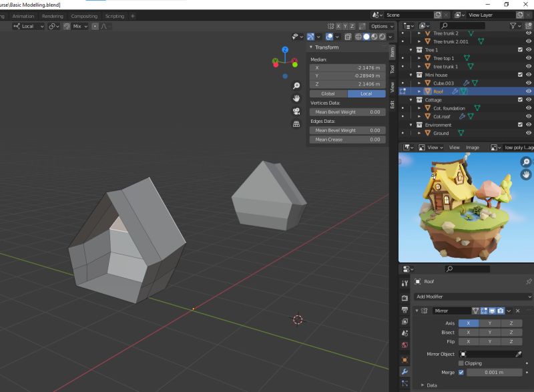The width and height of the screenshot is (534, 392).
Task: Remove the Mirror modifier
Action: [518, 311]
